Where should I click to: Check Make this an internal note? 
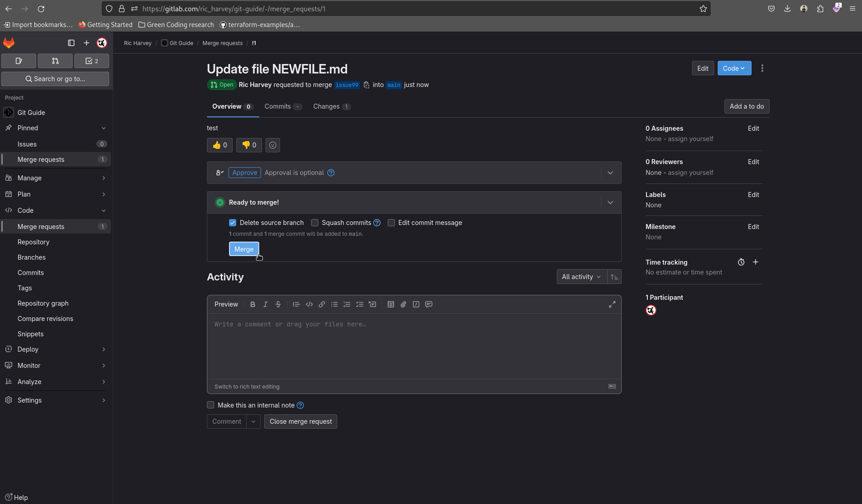[211, 405]
